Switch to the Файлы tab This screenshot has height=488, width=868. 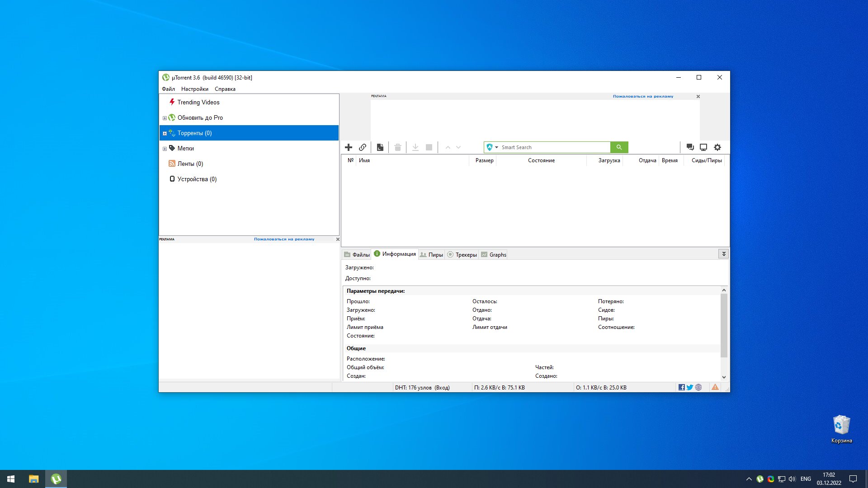coord(357,255)
